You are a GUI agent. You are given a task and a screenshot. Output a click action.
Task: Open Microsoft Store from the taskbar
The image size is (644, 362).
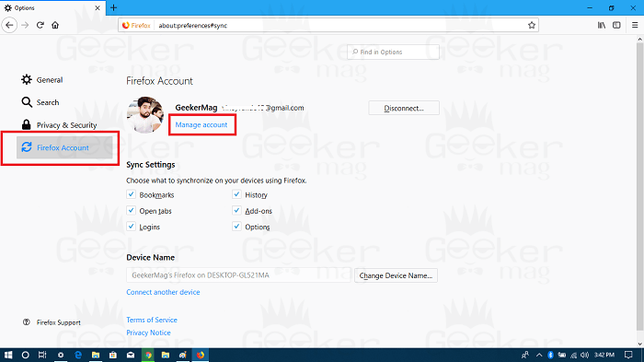click(113, 355)
